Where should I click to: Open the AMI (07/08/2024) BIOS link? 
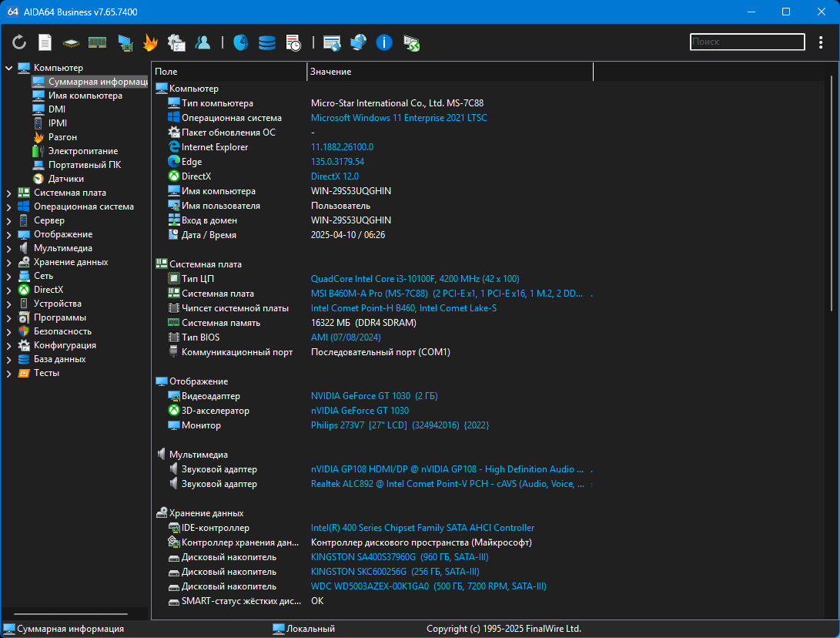[346, 337]
